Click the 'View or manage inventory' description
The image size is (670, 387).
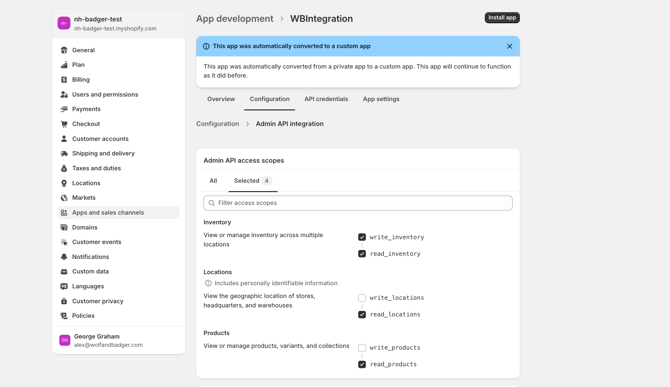263,240
